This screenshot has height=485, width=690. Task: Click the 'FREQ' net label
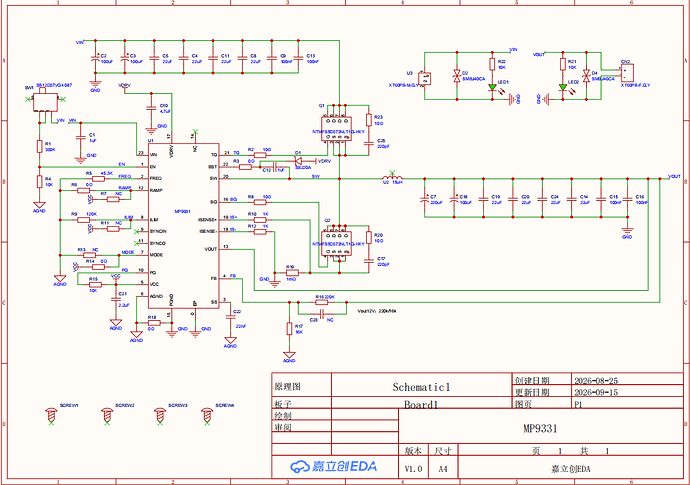125,176
